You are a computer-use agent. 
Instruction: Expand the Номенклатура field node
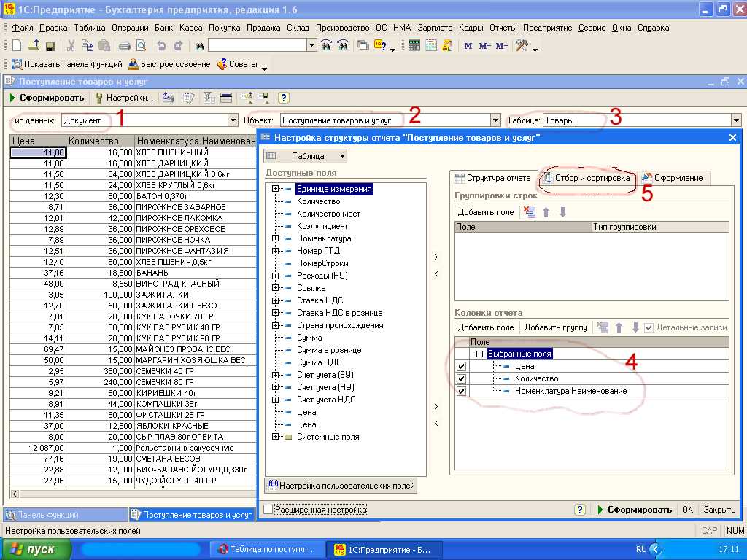click(275, 238)
